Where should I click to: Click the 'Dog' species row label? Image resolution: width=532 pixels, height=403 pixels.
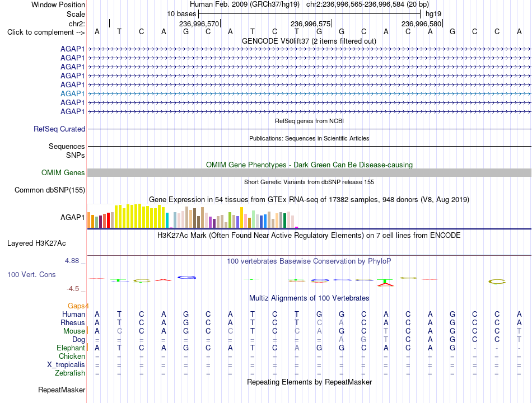point(78,340)
